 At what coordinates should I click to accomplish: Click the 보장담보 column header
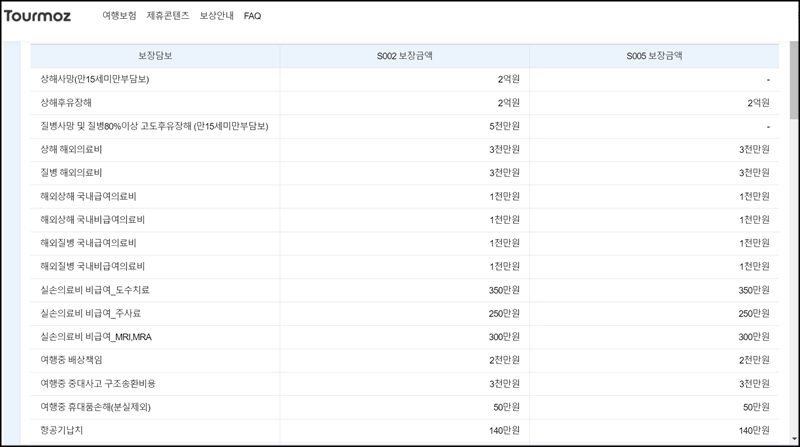[x=155, y=56]
